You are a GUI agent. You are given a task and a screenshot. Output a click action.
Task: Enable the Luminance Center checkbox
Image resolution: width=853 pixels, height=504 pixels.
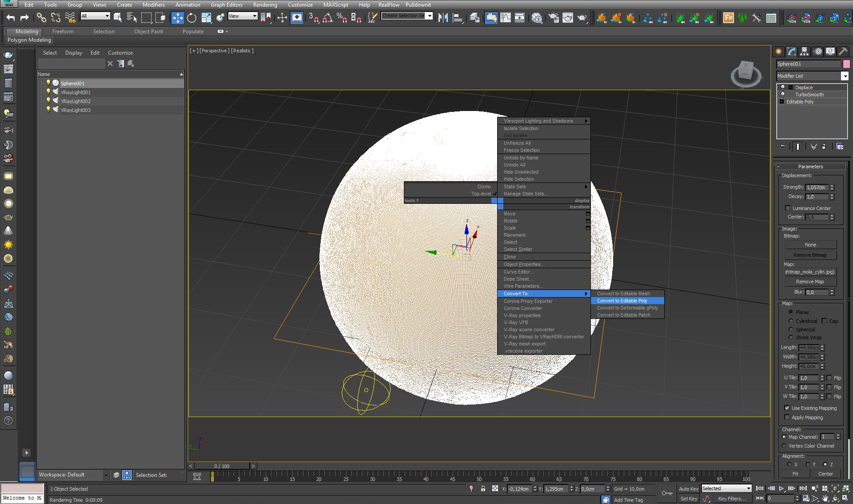pos(788,208)
